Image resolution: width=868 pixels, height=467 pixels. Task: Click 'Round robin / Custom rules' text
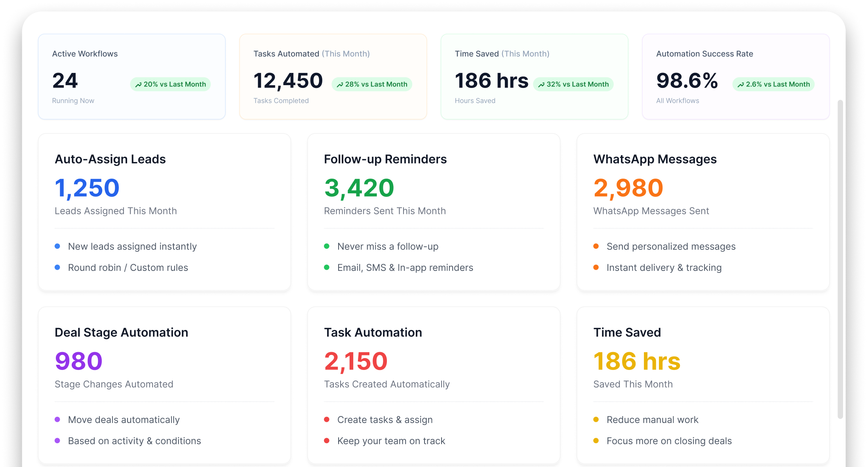click(x=128, y=268)
